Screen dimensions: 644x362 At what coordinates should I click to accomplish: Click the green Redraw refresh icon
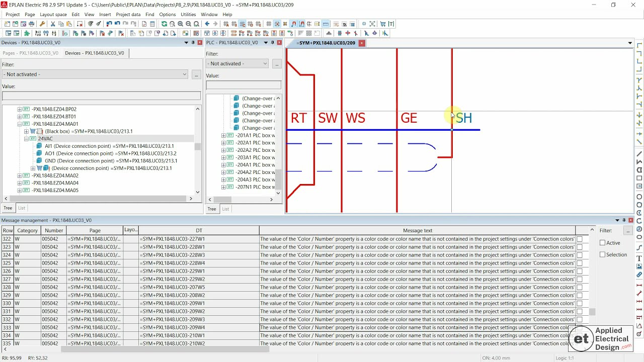click(x=164, y=24)
